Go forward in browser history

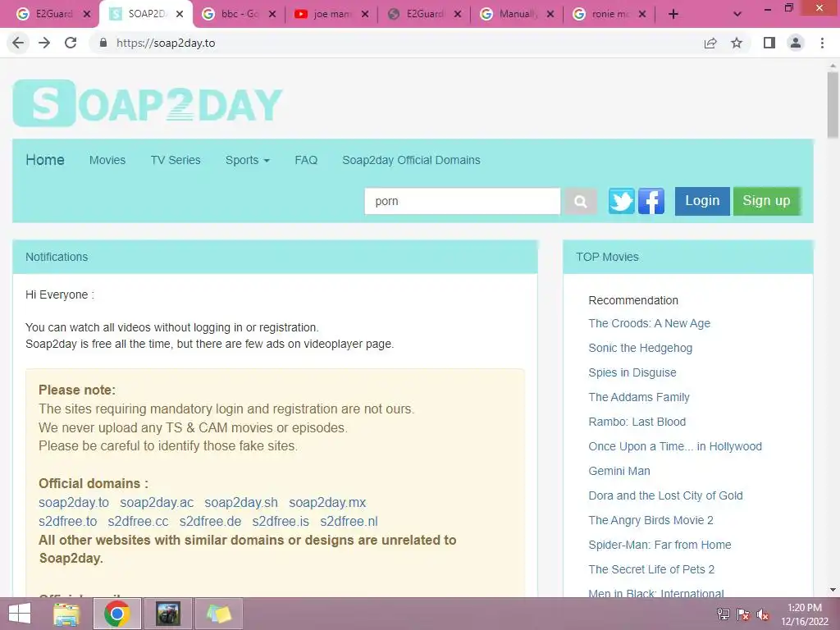(44, 43)
